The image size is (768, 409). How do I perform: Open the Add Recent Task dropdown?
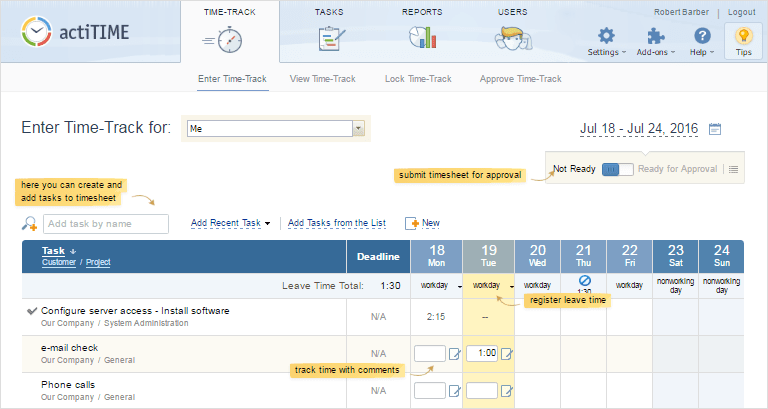tap(230, 223)
